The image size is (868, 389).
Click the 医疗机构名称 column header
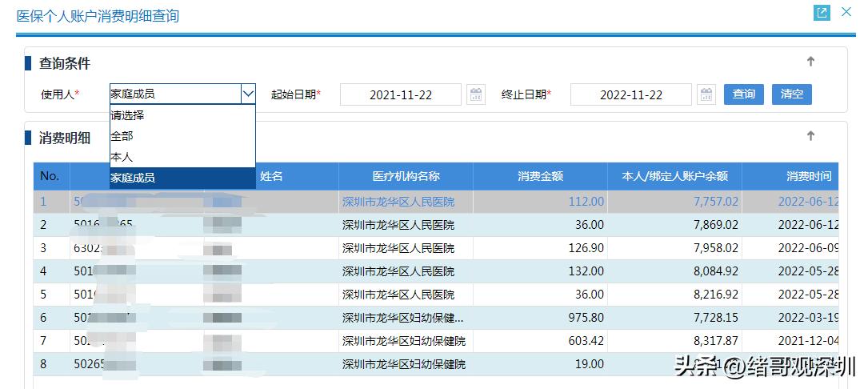406,176
